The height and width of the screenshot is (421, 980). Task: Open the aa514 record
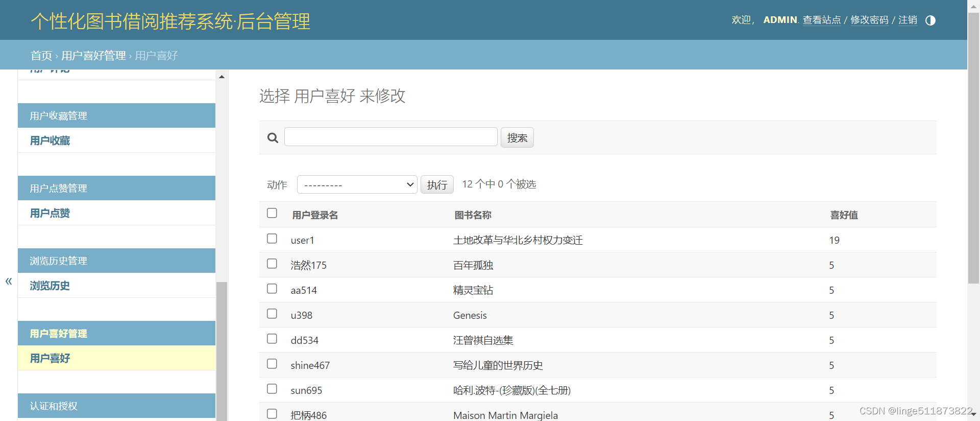pyautogui.click(x=304, y=290)
